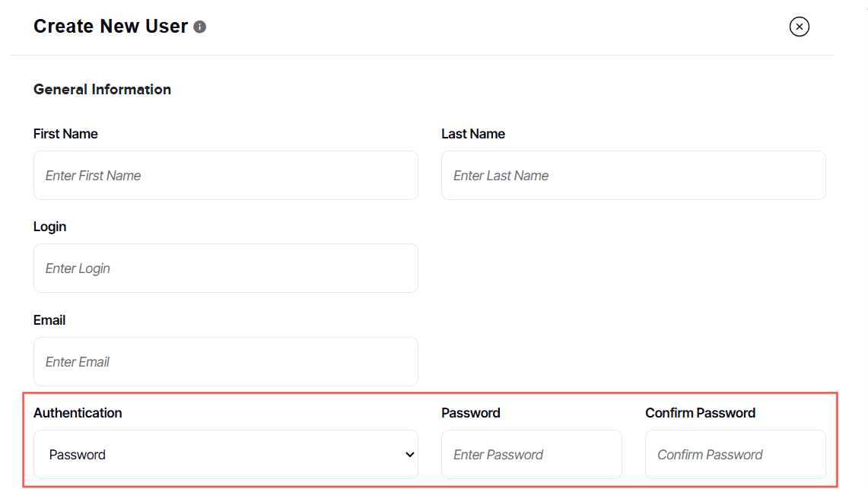Click into the Enter Last Name field
The width and height of the screenshot is (868, 489).
[633, 176]
